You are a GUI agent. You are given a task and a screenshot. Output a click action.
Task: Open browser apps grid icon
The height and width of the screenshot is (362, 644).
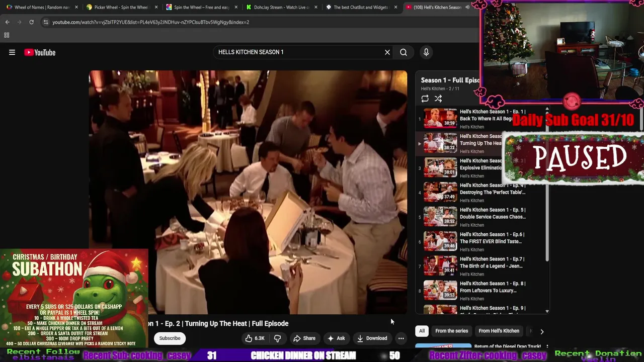coord(7,35)
